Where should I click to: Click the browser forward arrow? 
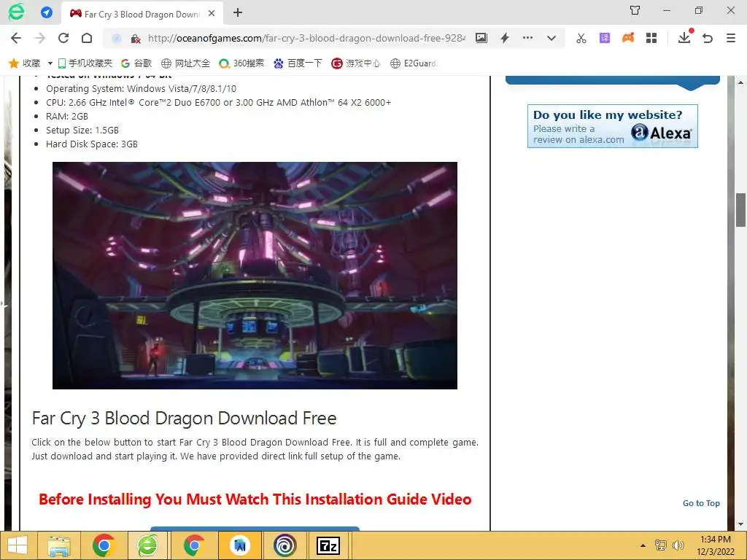tap(40, 38)
